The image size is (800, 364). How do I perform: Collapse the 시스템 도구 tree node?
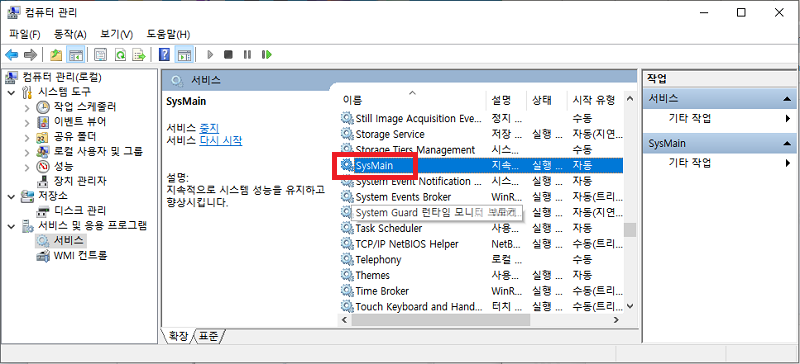[x=12, y=92]
